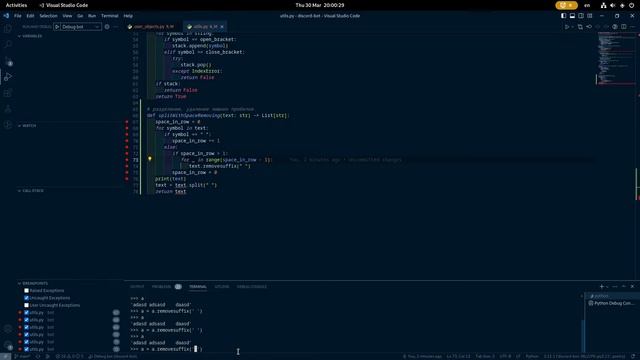
Task: Open the notifications bell in status bar
Action: (x=633, y=356)
